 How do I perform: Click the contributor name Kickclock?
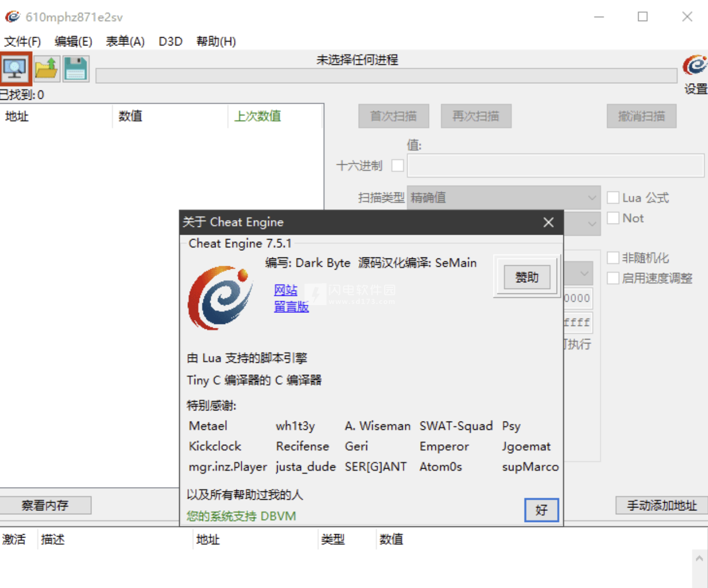pos(215,446)
